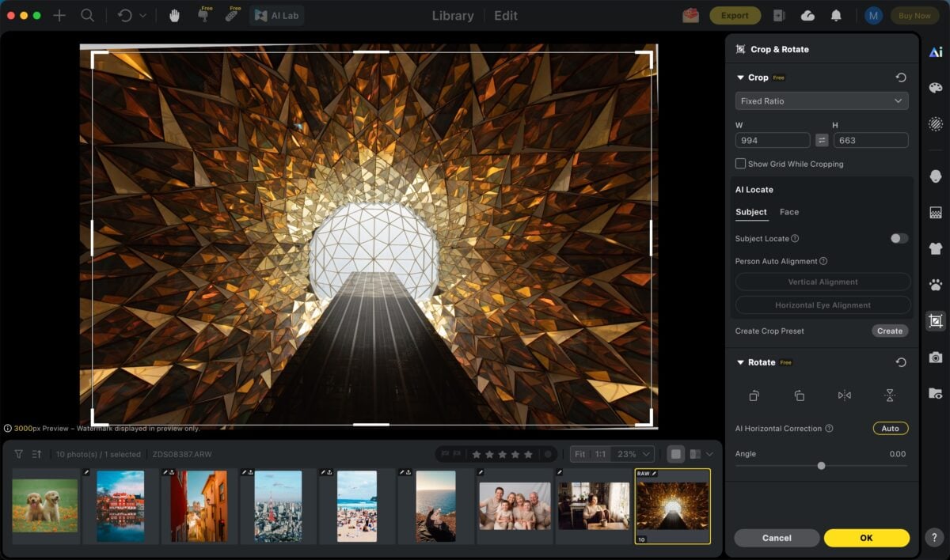Switch to the compare split view
950x560 pixels.
(x=695, y=454)
